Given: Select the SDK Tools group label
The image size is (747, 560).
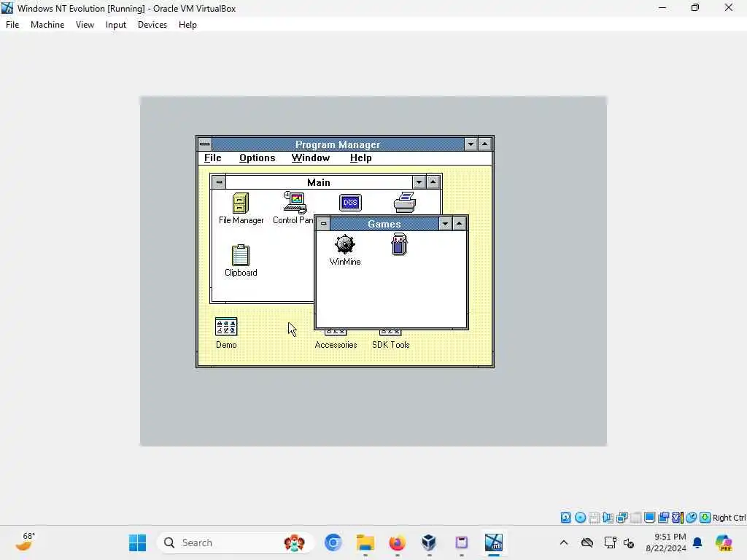Looking at the screenshot, I should point(391,345).
